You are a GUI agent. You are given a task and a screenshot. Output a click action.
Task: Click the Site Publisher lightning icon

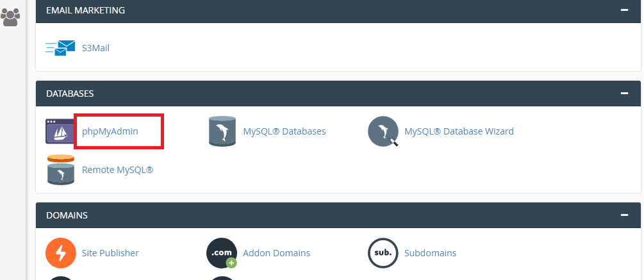point(61,253)
